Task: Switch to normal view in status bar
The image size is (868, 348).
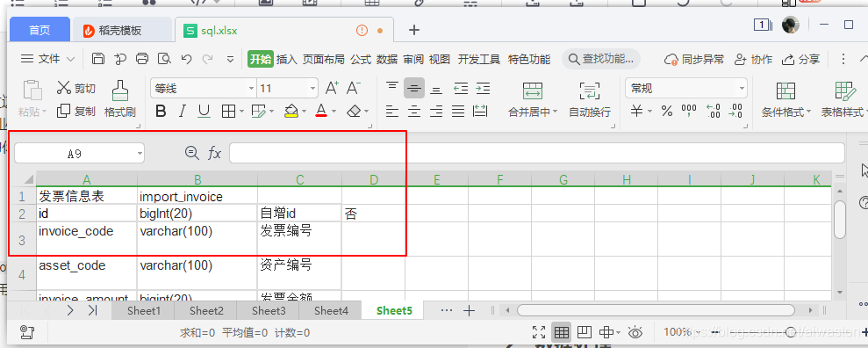Action: point(562,332)
